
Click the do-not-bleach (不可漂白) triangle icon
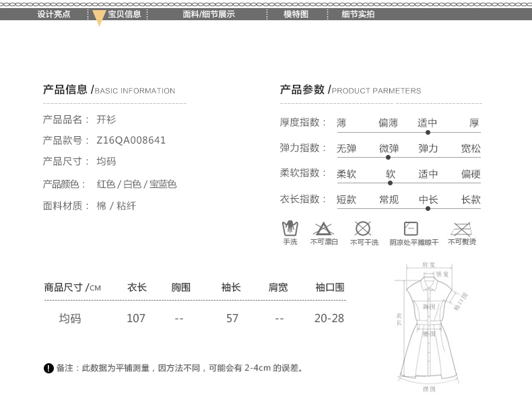click(323, 228)
